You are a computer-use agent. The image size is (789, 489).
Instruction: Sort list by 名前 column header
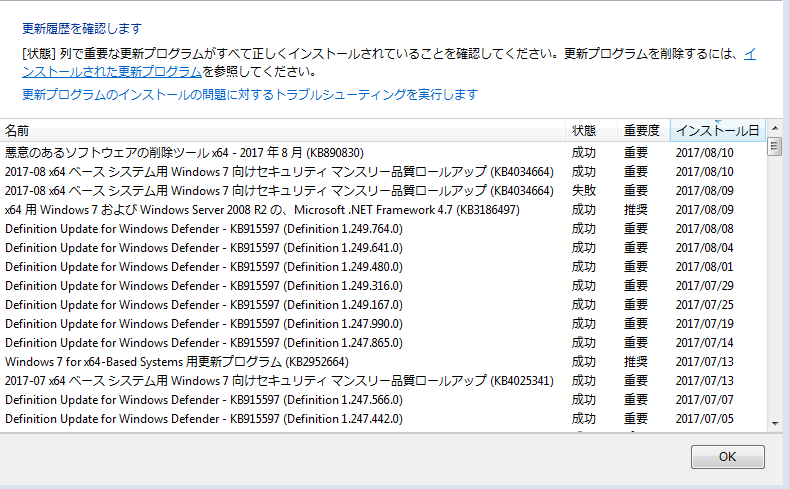click(x=280, y=131)
